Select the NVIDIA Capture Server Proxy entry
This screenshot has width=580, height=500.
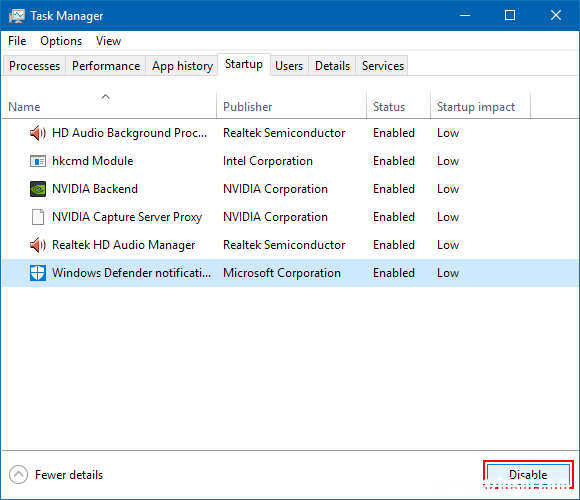pyautogui.click(x=290, y=217)
